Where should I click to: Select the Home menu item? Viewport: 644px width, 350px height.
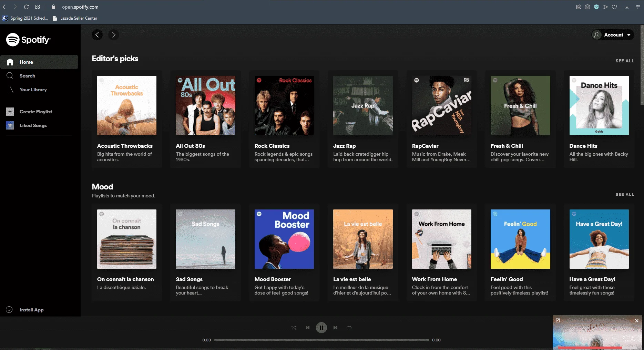click(x=39, y=62)
